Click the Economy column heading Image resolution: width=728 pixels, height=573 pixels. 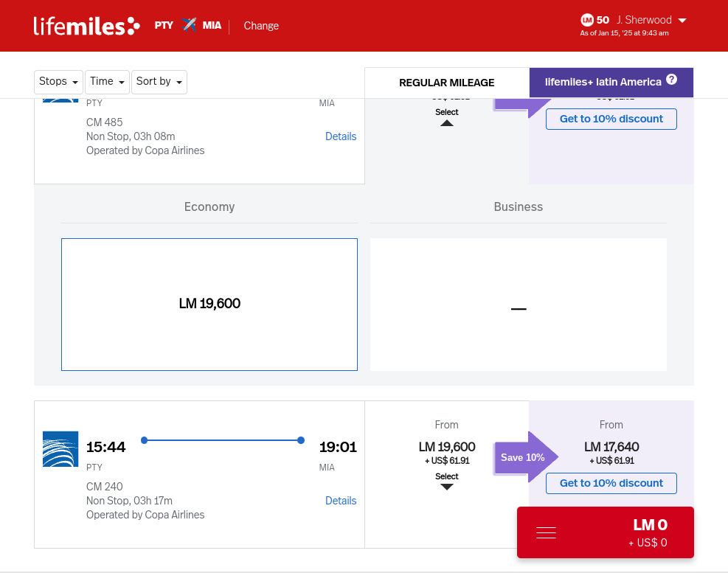tap(209, 206)
